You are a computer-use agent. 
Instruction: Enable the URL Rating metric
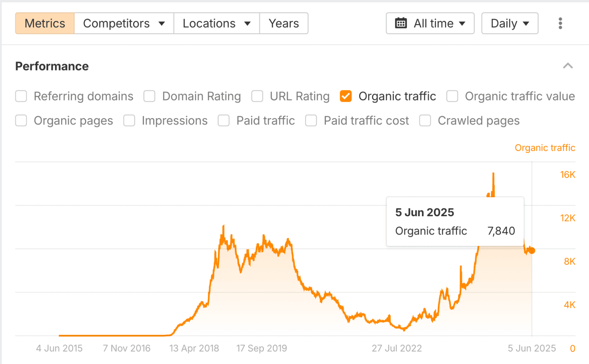[257, 96]
